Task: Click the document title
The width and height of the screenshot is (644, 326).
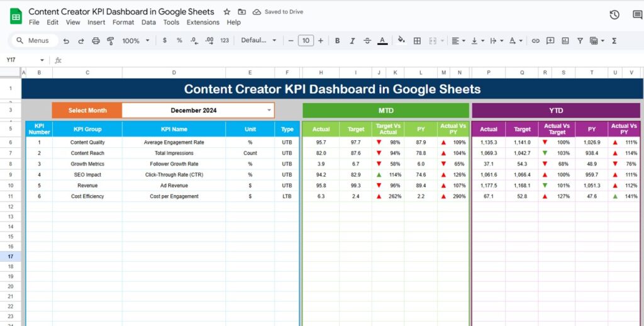Action: click(121, 11)
